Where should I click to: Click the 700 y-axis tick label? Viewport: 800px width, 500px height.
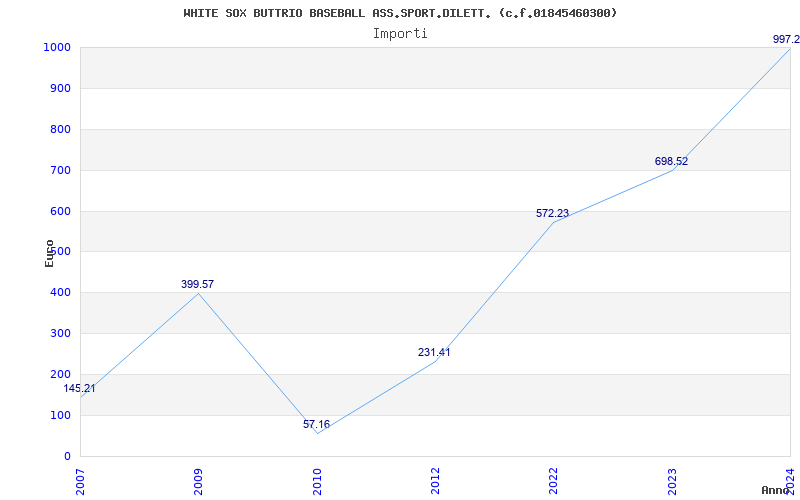[x=63, y=170]
